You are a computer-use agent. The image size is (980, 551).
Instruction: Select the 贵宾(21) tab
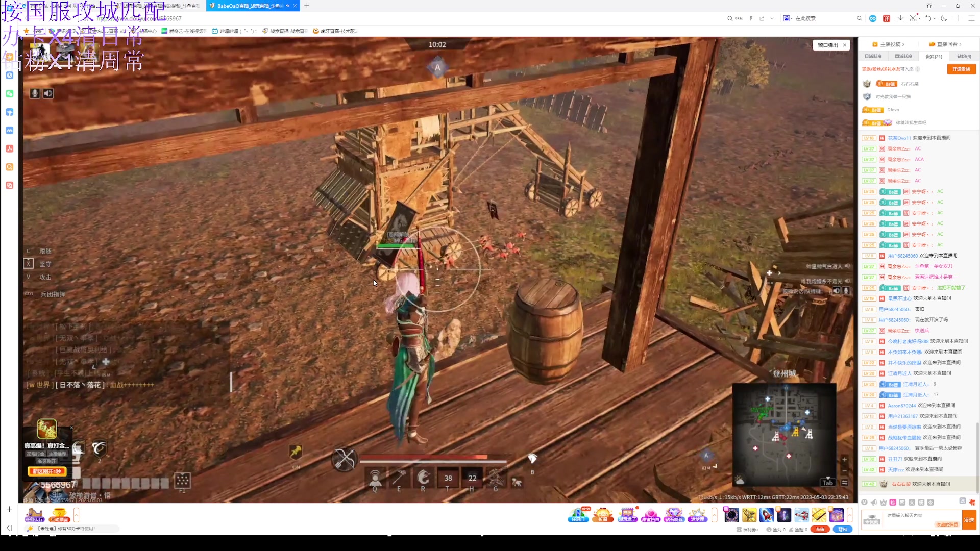point(934,56)
